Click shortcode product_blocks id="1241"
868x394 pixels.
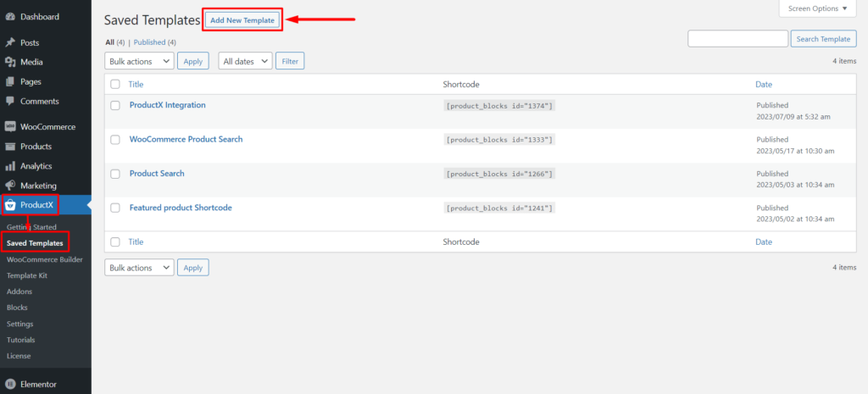tap(499, 208)
